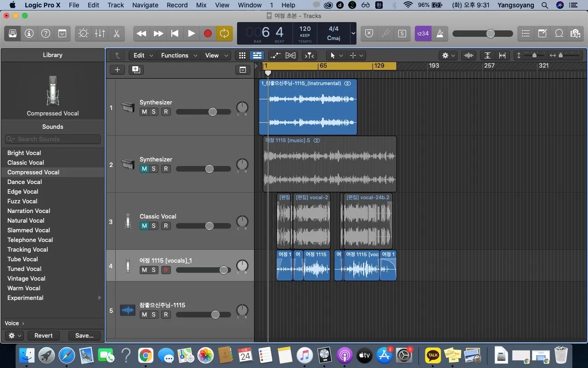Open the Mixer button

click(100, 34)
